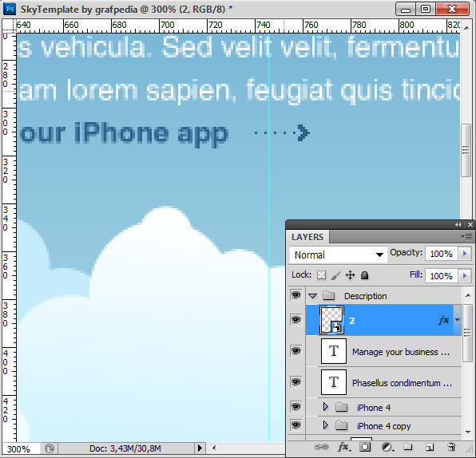Open the add layer style fx menu

pos(343,447)
